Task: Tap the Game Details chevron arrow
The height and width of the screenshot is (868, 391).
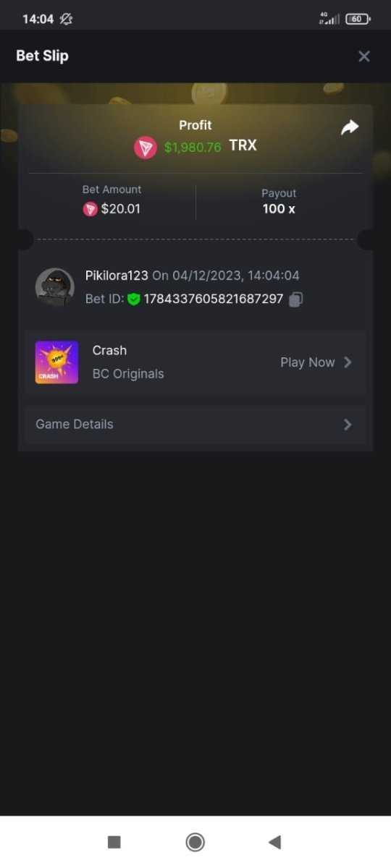Action: pos(348,425)
